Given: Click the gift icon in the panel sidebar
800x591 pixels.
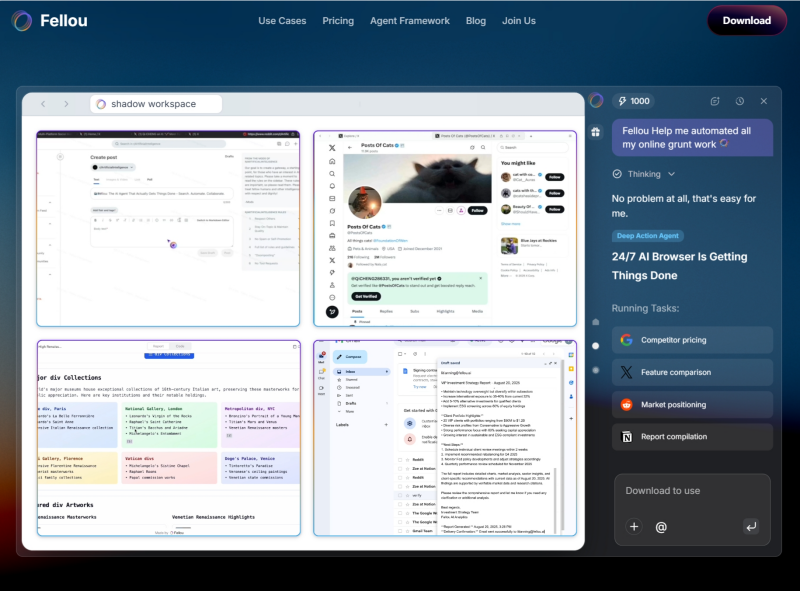Looking at the screenshot, I should [x=596, y=132].
